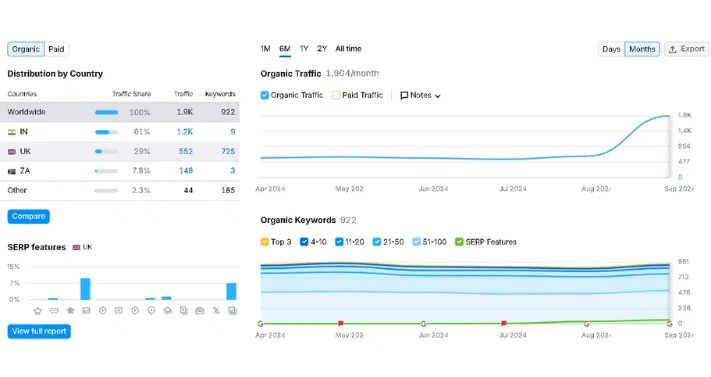This screenshot has height=377, width=711.
Task: Click the Google update marker at Apr 2024
Action: [x=260, y=324]
